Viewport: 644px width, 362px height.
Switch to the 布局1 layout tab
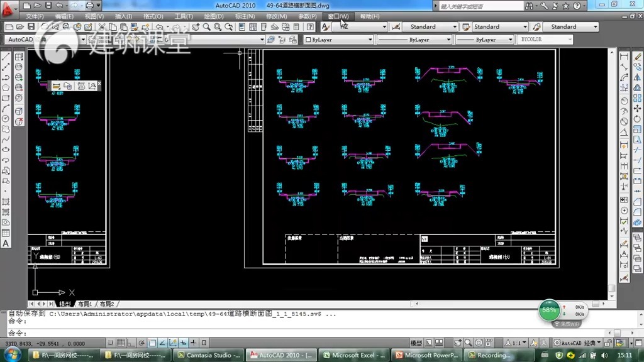[x=85, y=304]
